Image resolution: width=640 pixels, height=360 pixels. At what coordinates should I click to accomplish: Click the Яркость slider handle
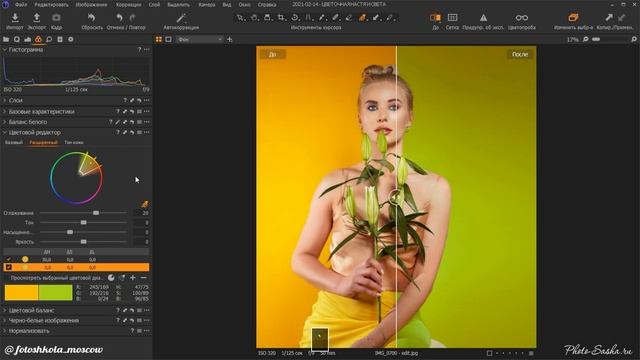[x=84, y=242]
